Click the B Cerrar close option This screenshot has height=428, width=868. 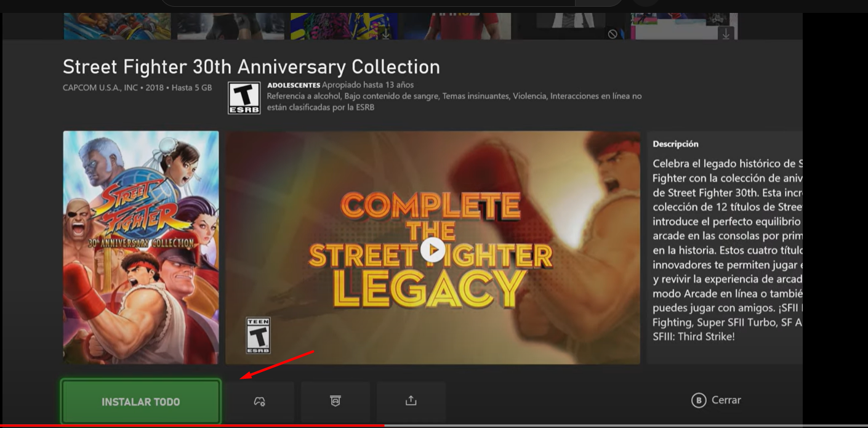pyautogui.click(x=716, y=400)
